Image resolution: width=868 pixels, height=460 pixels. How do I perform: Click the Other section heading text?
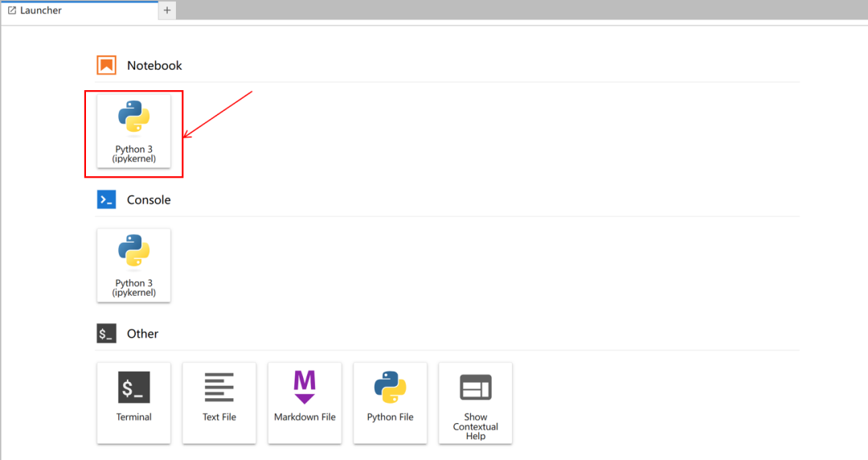143,334
